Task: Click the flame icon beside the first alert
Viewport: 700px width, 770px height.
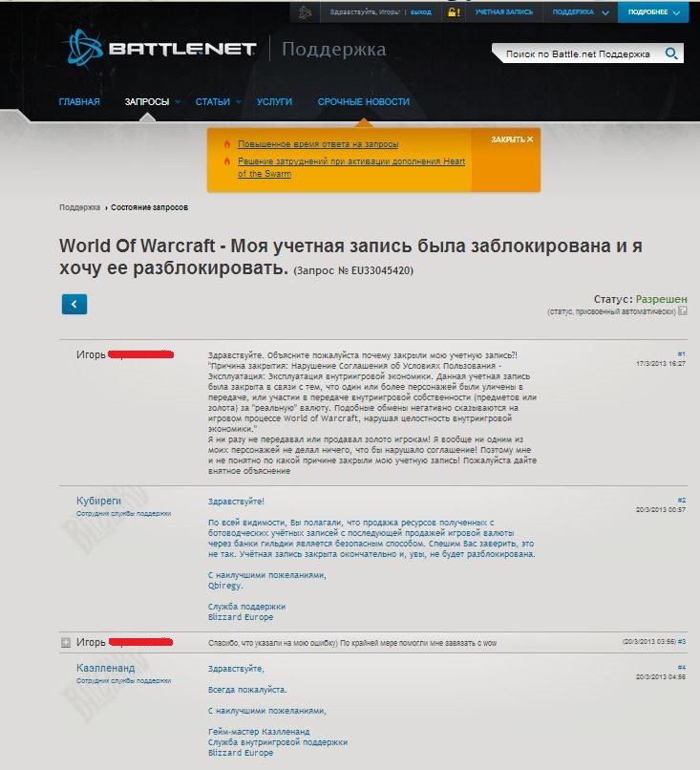Action: 226,143
